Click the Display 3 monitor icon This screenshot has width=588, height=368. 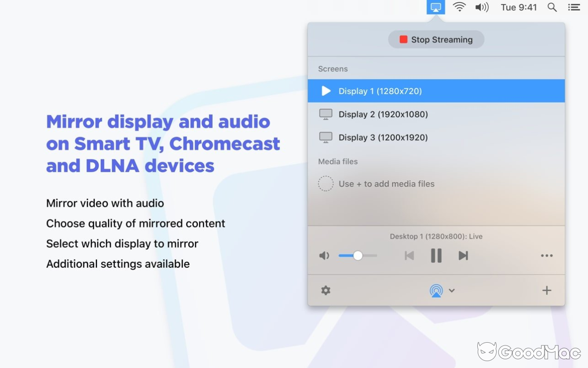[326, 137]
